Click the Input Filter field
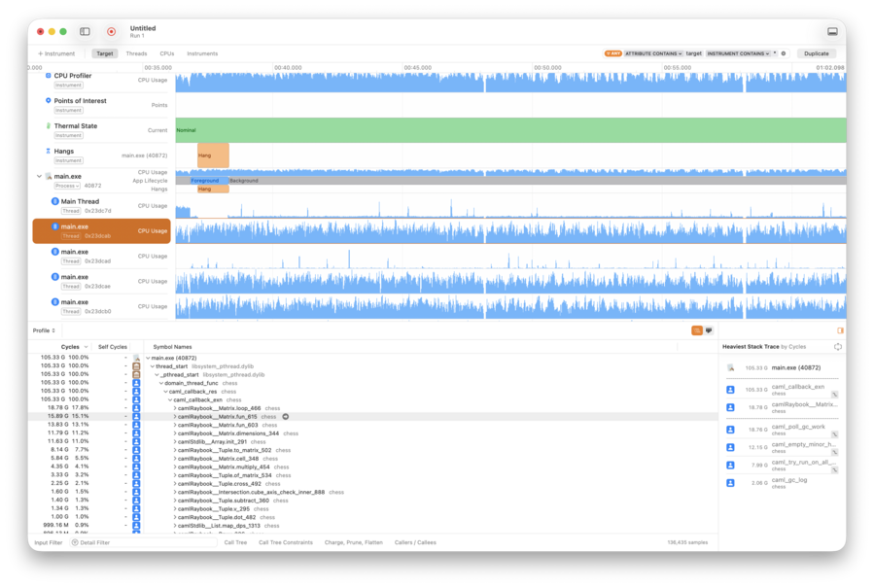The height and width of the screenshot is (588, 874). click(47, 543)
